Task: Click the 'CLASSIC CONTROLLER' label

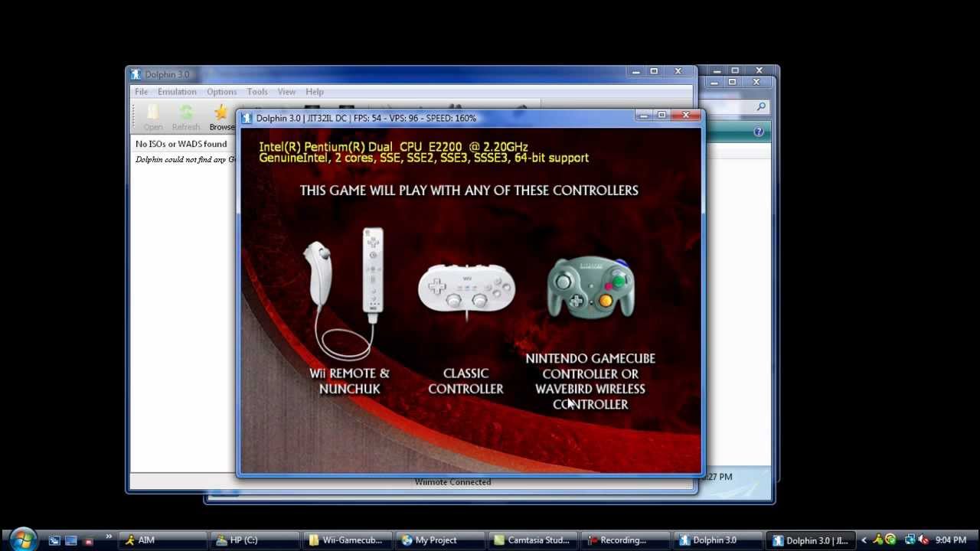Action: pyautogui.click(x=465, y=381)
